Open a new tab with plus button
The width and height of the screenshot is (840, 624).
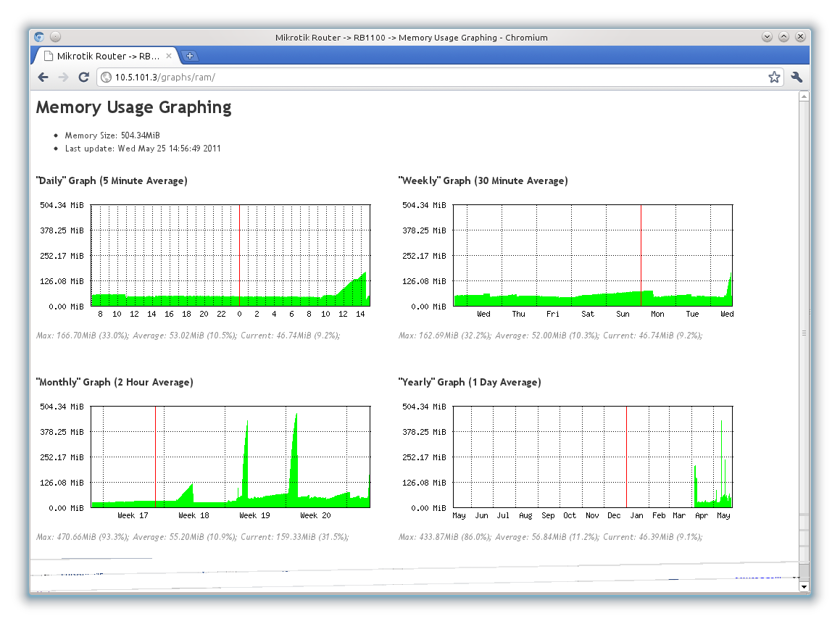click(x=189, y=56)
